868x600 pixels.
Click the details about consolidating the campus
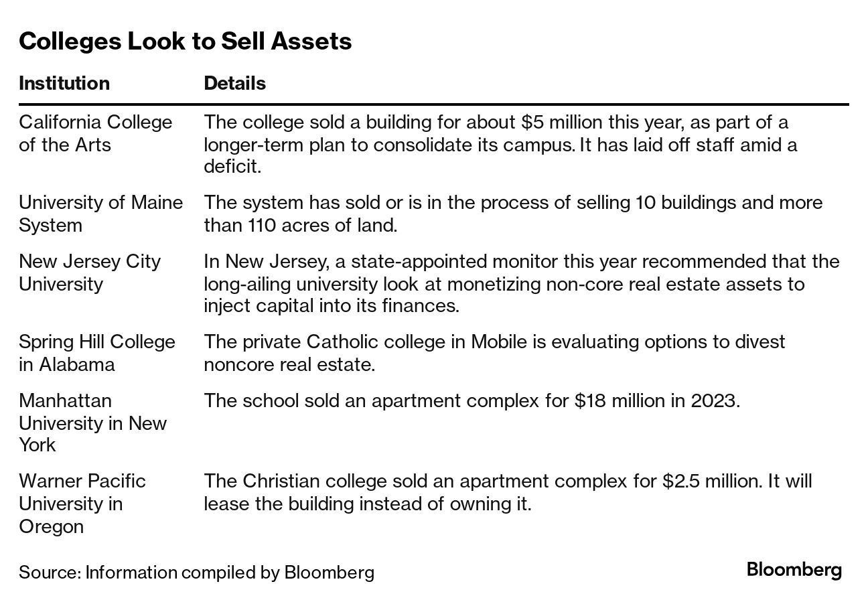[x=500, y=144]
